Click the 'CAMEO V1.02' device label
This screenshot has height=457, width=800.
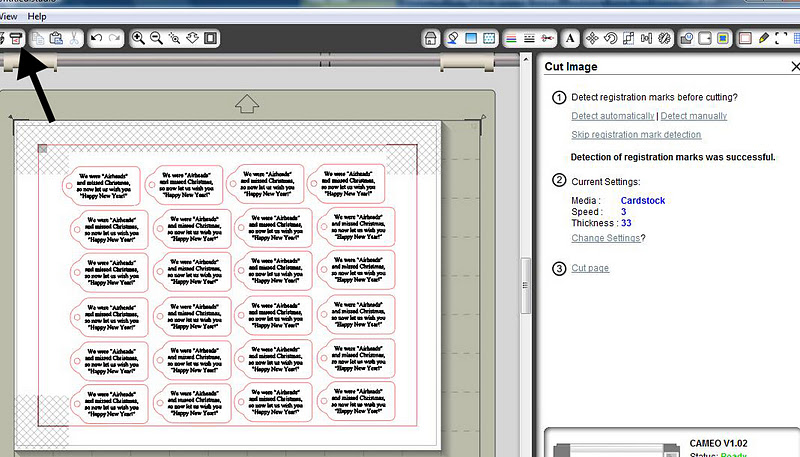(x=718, y=443)
